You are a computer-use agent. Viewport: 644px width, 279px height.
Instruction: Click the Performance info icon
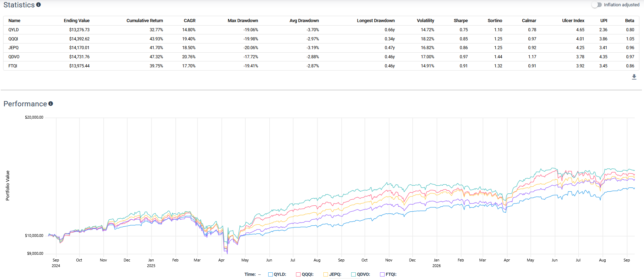(51, 104)
